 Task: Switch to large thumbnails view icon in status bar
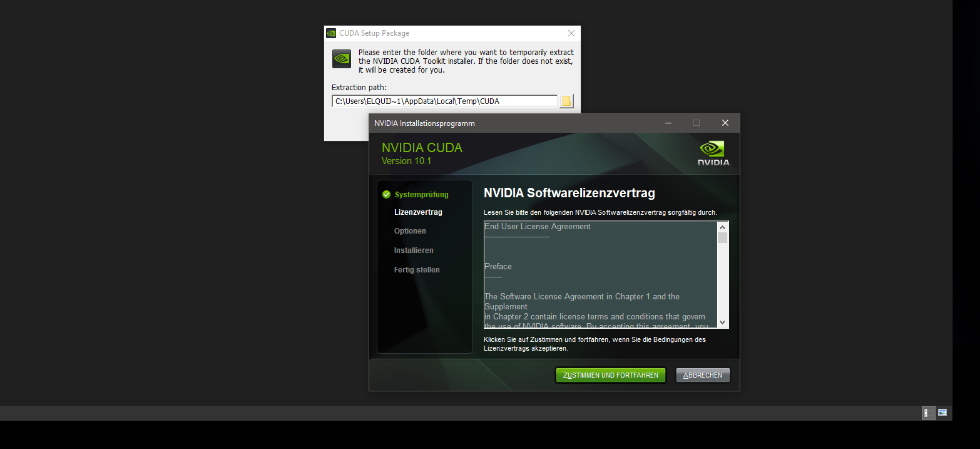(x=942, y=413)
